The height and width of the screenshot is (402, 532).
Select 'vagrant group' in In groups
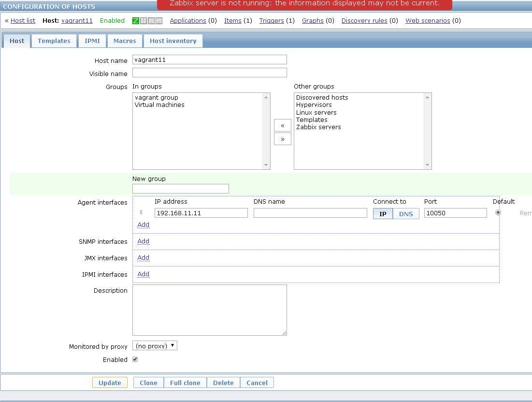157,98
